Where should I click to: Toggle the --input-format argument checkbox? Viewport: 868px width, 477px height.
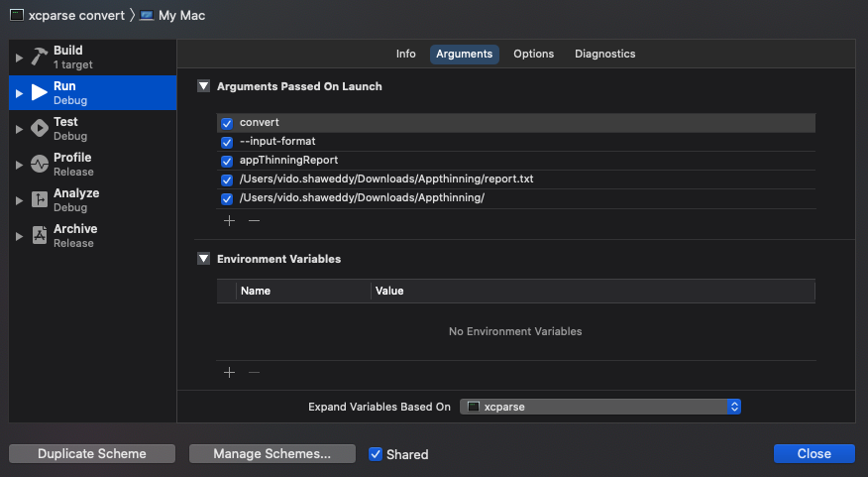pos(227,143)
